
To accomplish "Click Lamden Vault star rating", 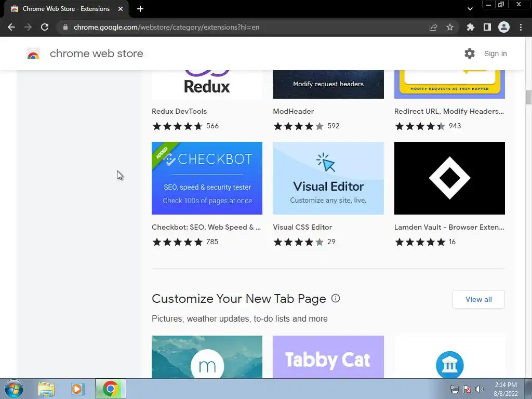I will [x=420, y=242].
